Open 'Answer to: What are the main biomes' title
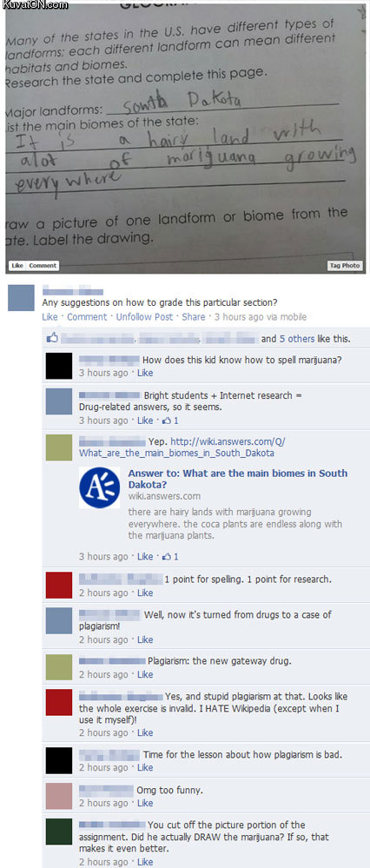The width and height of the screenshot is (370, 868). [x=238, y=478]
